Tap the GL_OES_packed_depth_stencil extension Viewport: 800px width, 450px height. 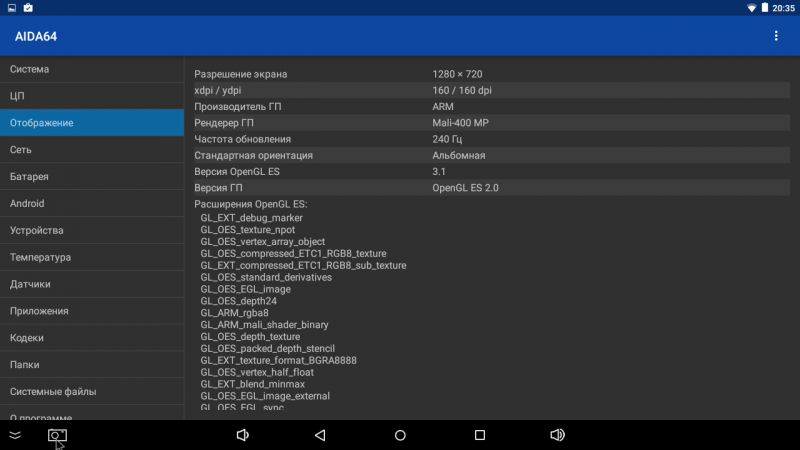[x=267, y=348]
